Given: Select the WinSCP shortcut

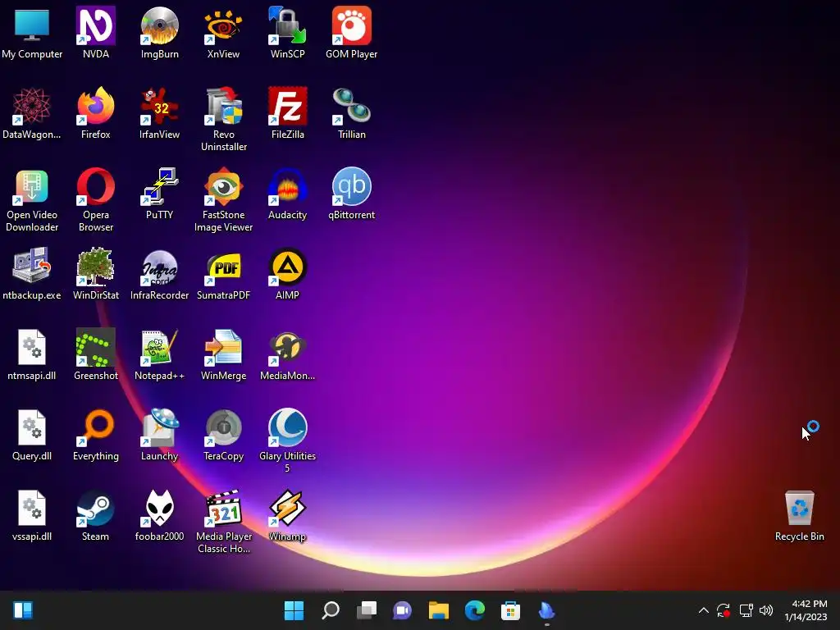Looking at the screenshot, I should tap(287, 25).
